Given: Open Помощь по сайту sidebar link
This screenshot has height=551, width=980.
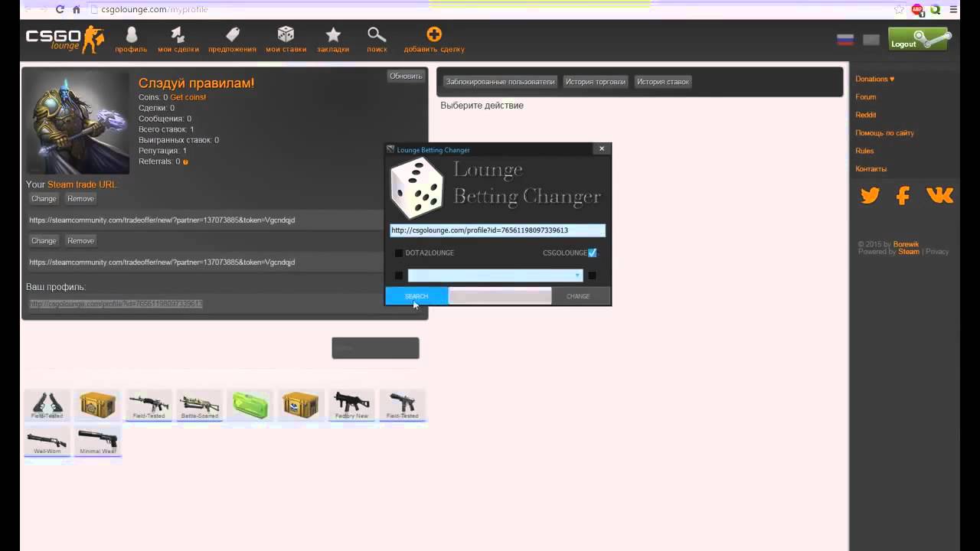Looking at the screenshot, I should [884, 133].
